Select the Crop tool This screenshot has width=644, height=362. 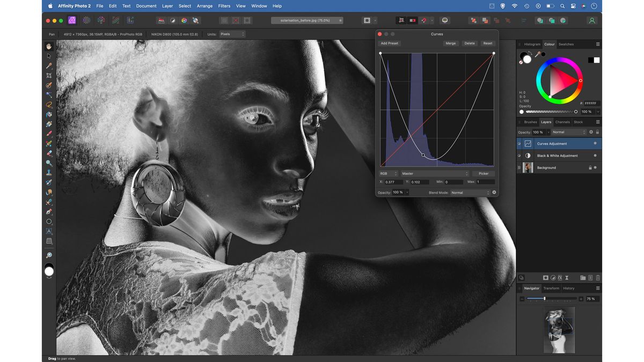[x=49, y=75]
